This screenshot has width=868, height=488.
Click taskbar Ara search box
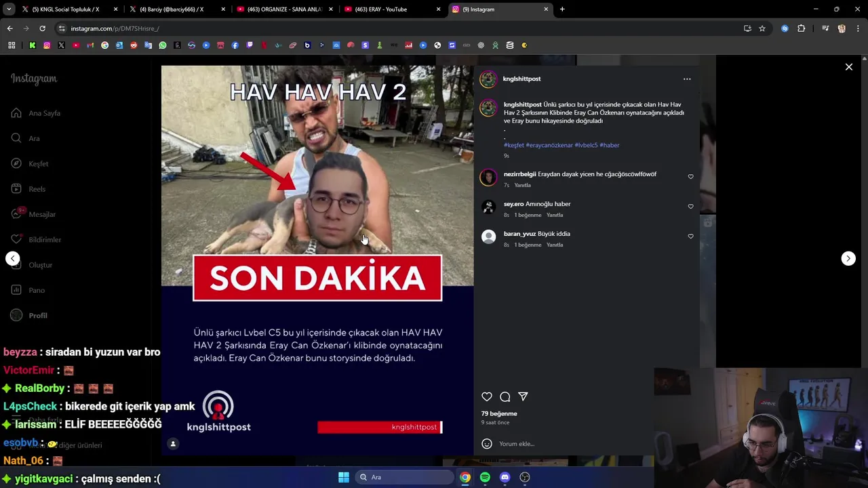coord(405,477)
